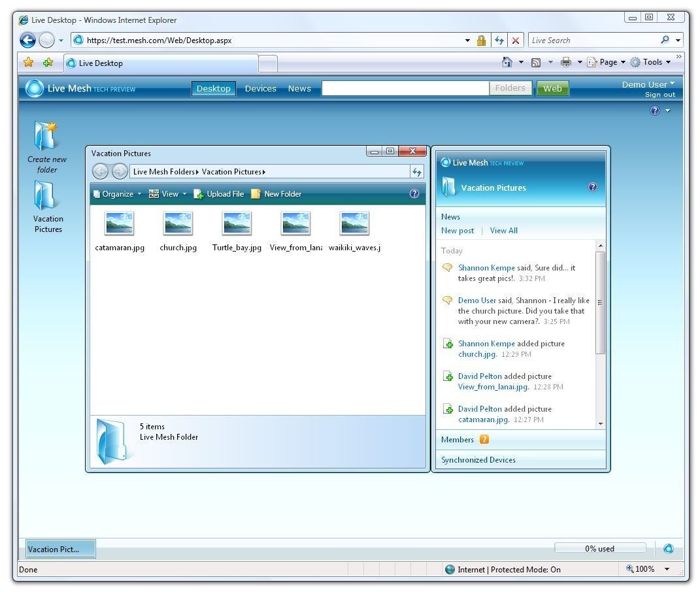Click the 0% used storage indicator
Image resolution: width=700 pixels, height=592 pixels.
(599, 548)
